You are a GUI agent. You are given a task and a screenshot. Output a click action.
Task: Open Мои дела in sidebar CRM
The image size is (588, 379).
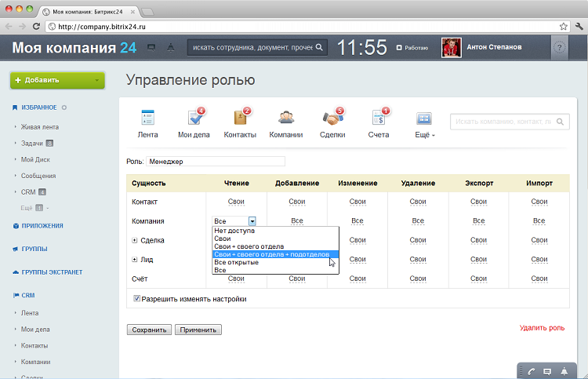tap(35, 330)
